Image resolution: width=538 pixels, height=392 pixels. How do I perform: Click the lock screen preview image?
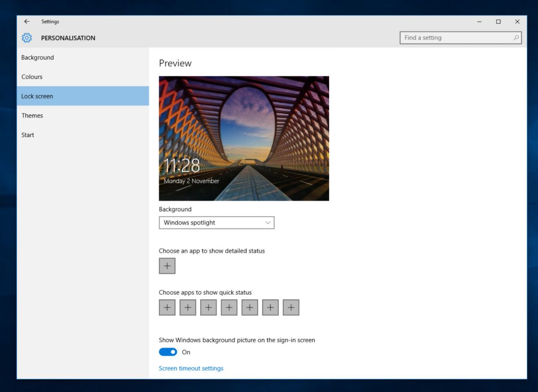pyautogui.click(x=244, y=138)
